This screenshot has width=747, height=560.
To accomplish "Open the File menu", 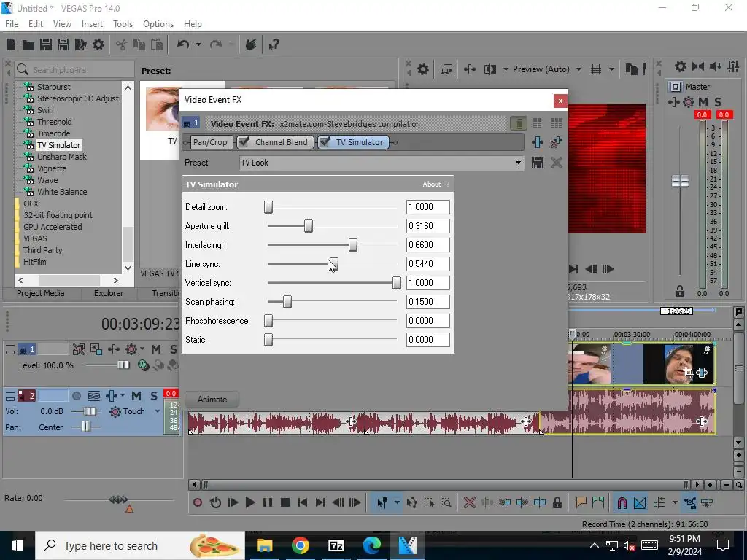I will coord(12,24).
